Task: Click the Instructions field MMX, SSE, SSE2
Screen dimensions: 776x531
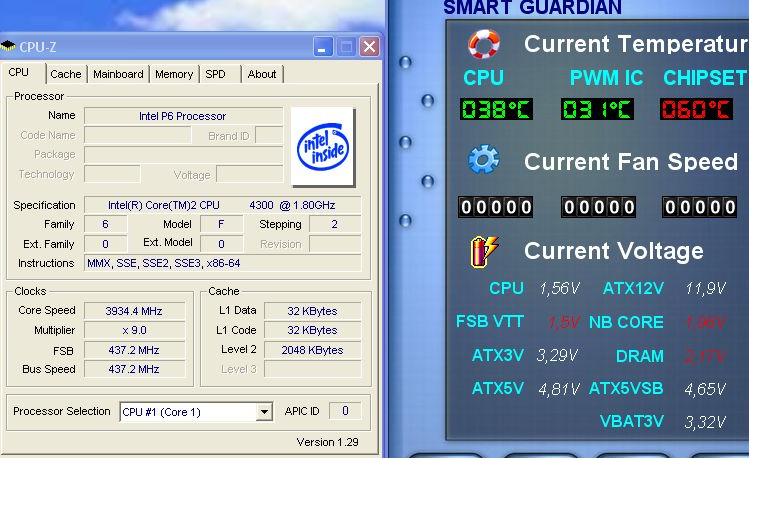Action: pyautogui.click(x=222, y=263)
